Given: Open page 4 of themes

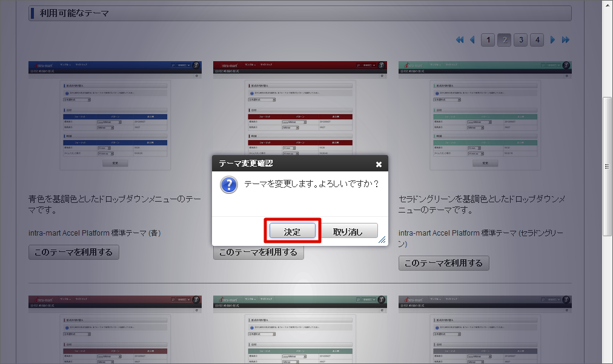Looking at the screenshot, I should 537,39.
